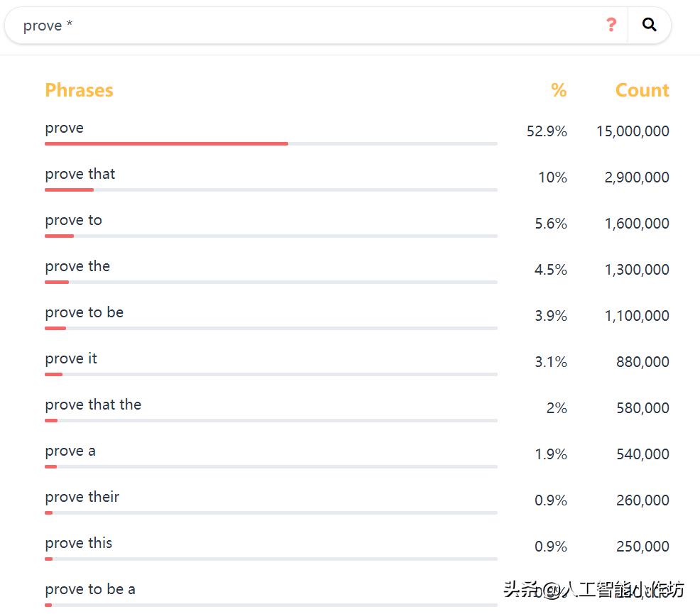Viewport: 700px width, 614px height.
Task: Click the top 'prove' phrase result
Action: (x=64, y=128)
